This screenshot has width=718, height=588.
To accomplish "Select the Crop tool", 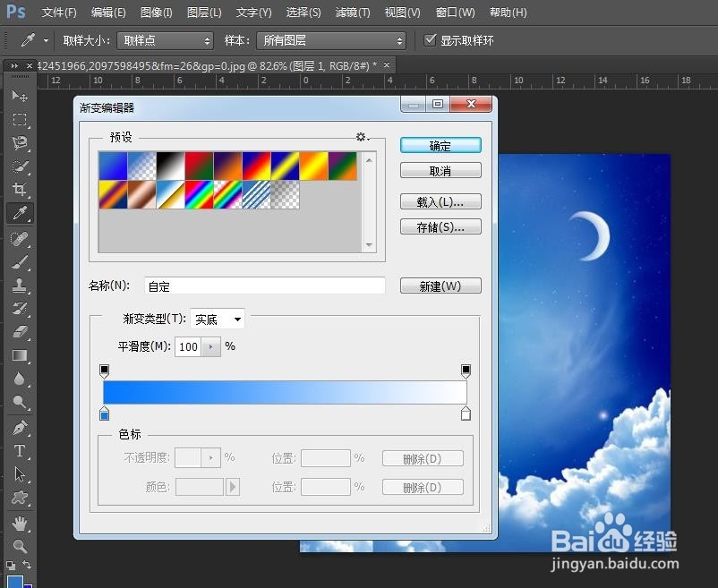I will [x=20, y=190].
